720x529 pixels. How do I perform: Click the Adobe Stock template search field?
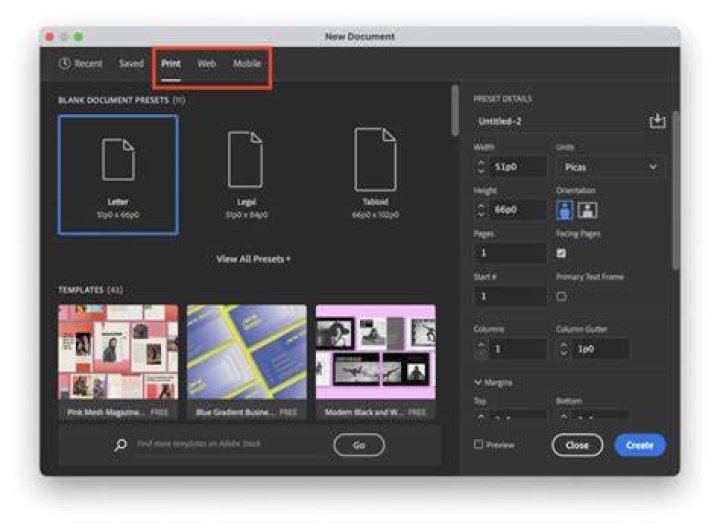point(230,444)
